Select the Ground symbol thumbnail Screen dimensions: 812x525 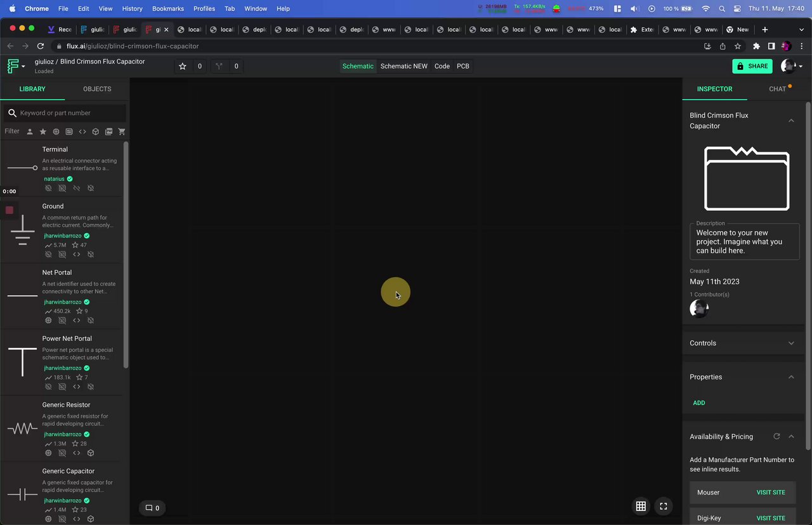coord(23,230)
